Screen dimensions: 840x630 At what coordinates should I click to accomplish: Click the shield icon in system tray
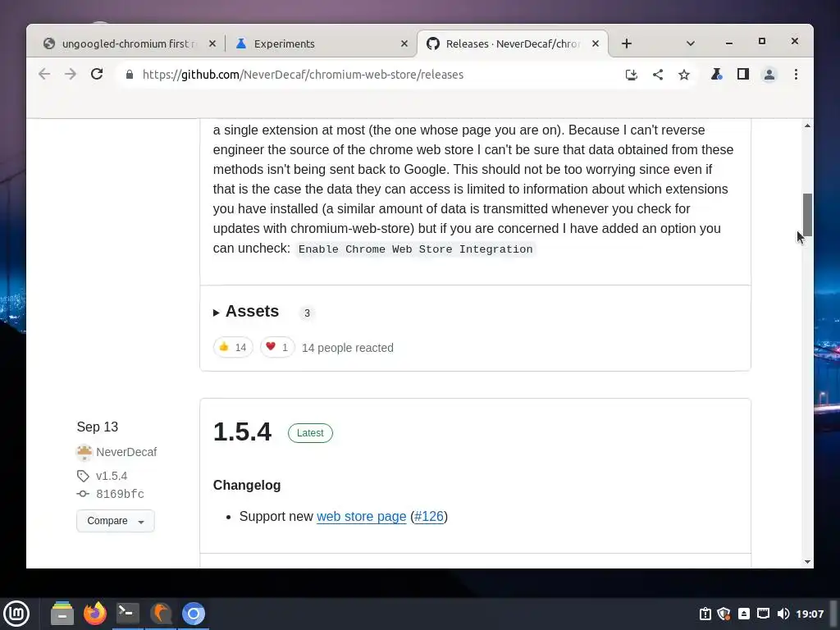coord(724,614)
